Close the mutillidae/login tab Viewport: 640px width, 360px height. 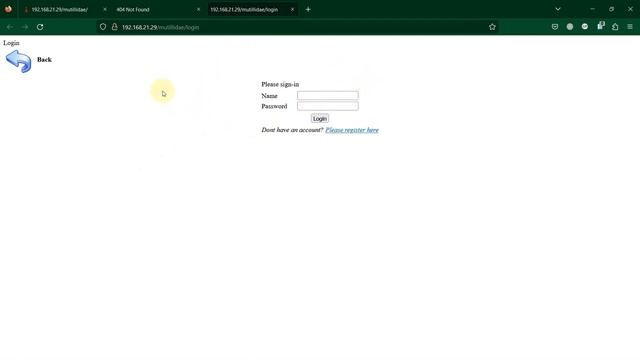[x=292, y=9]
